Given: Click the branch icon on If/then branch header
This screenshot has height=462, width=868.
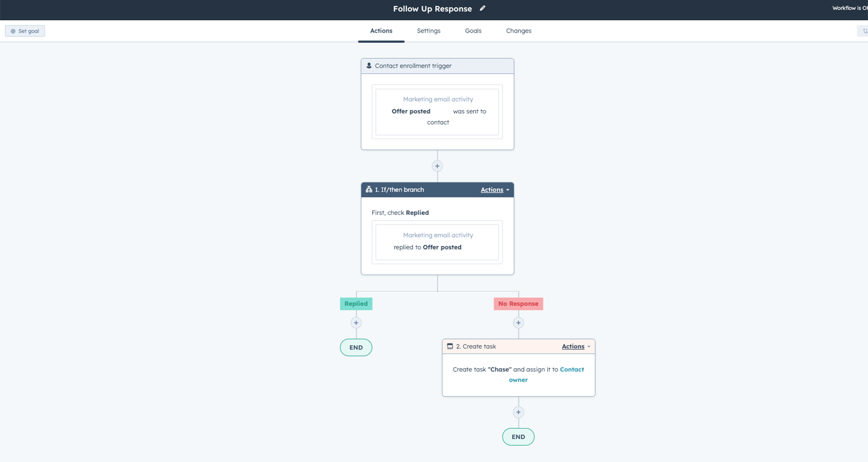Looking at the screenshot, I should [369, 189].
